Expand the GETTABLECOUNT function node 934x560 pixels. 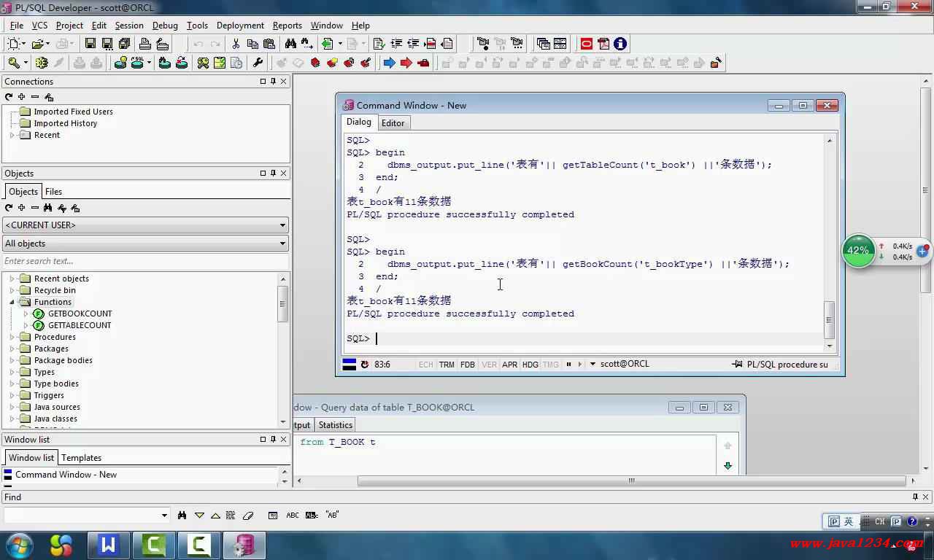click(26, 325)
